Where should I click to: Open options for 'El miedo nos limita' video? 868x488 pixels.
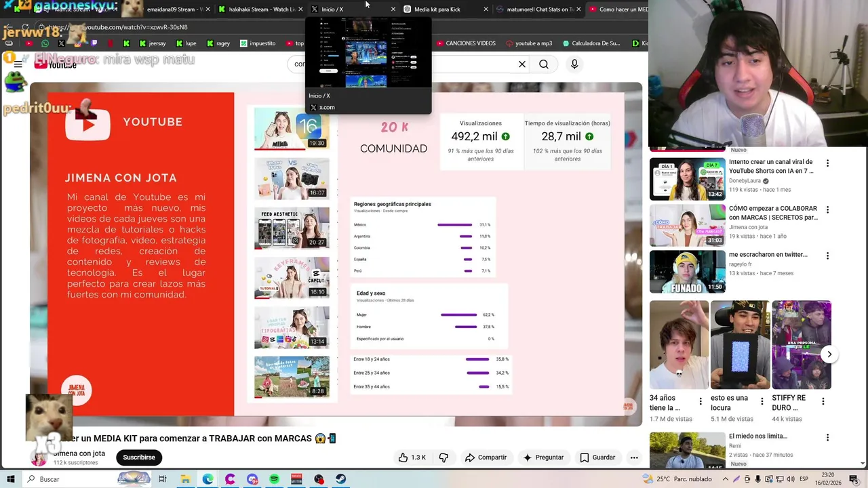[x=827, y=437]
